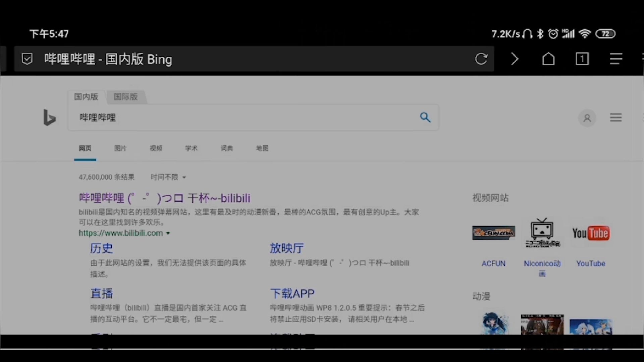The height and width of the screenshot is (362, 644).
Task: Open the https://www.bilibili.com URL link
Action: tap(121, 233)
